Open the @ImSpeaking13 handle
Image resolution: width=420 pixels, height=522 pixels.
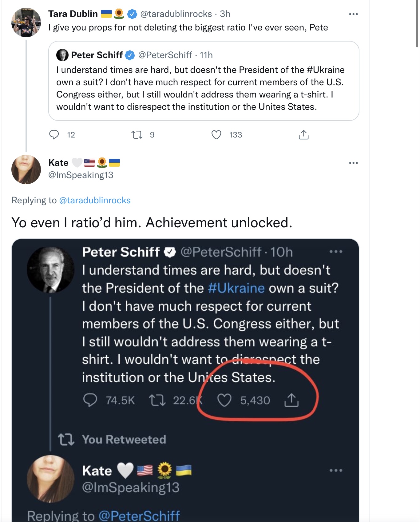(x=81, y=175)
